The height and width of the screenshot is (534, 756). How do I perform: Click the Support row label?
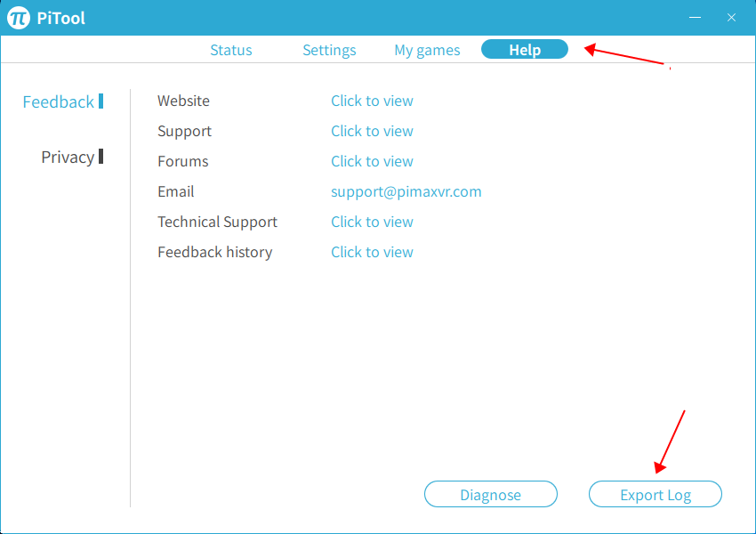point(185,131)
